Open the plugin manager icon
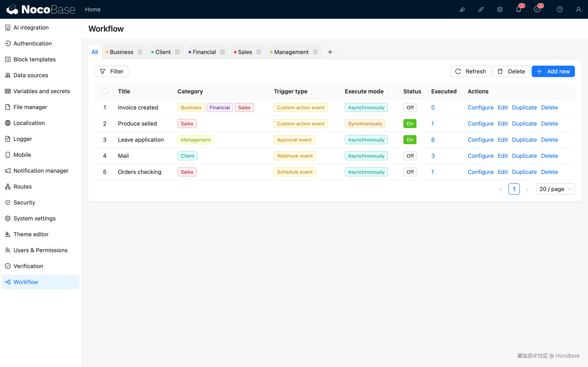588x367 pixels. point(481,9)
